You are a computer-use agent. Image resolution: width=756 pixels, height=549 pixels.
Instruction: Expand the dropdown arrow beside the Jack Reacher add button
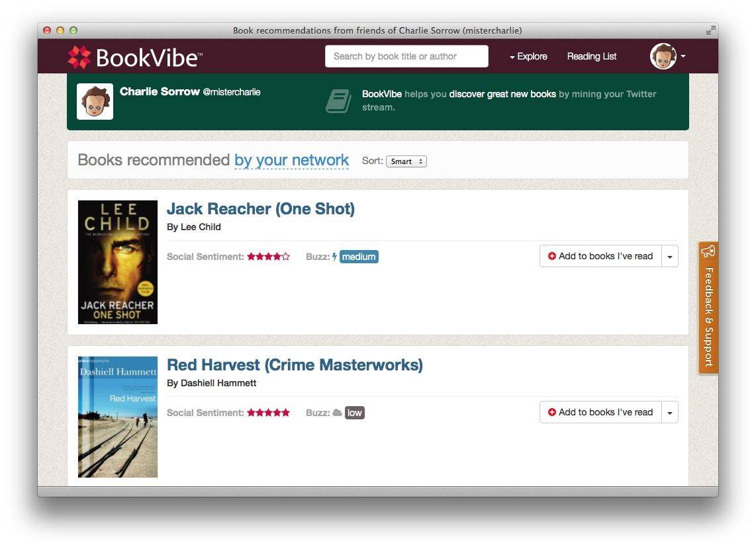click(x=670, y=256)
